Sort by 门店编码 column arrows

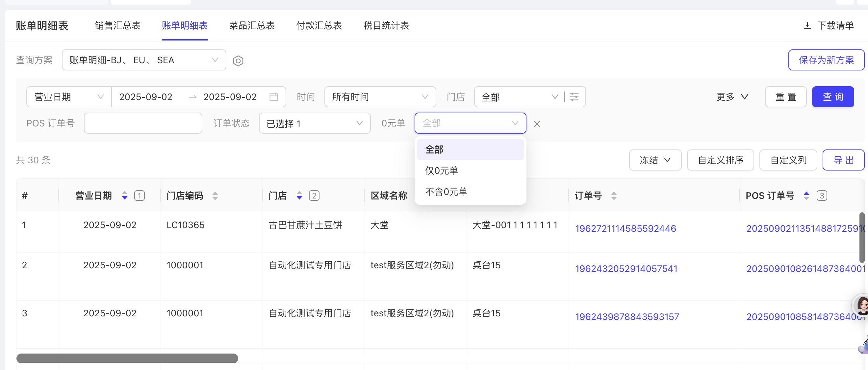pos(215,196)
